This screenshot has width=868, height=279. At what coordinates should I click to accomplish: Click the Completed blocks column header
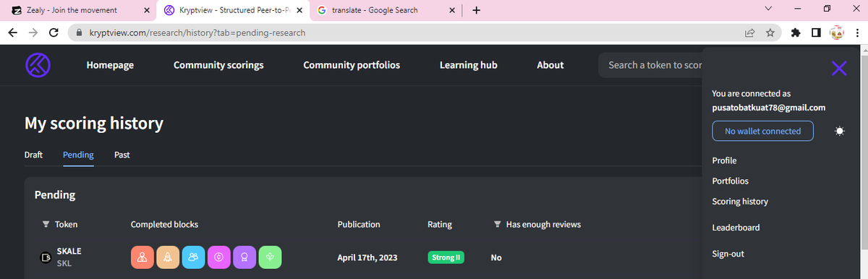(164, 225)
